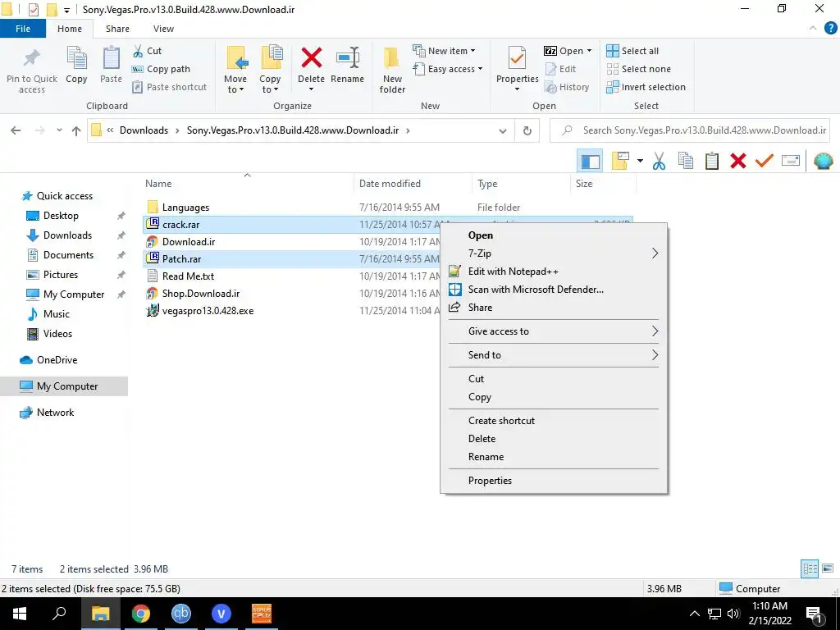Open the File ribbon tab
Screen dimensions: 840x630
[23, 29]
